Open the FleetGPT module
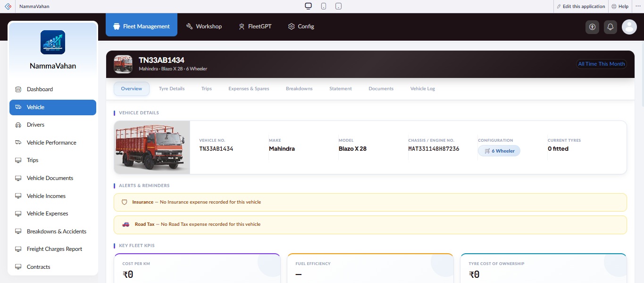The image size is (644, 283). 255,26
